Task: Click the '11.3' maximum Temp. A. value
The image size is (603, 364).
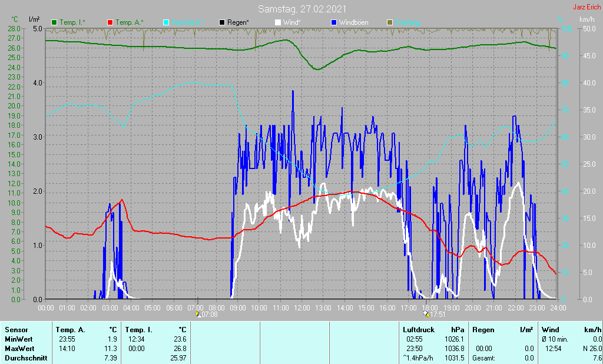Action: 111,349
